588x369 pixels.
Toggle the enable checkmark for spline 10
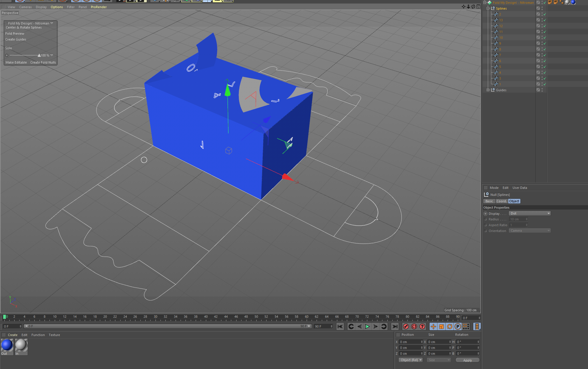545,38
